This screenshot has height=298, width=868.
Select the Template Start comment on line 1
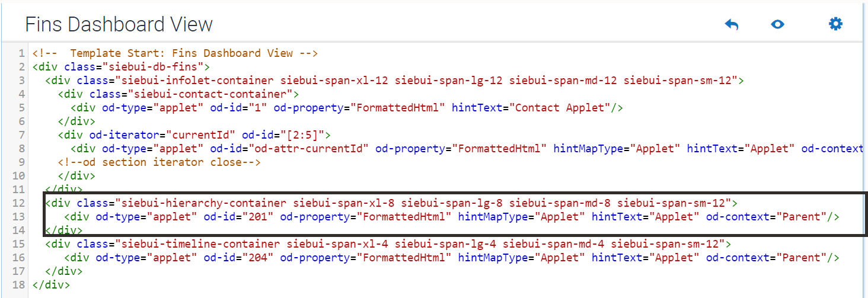[x=175, y=53]
